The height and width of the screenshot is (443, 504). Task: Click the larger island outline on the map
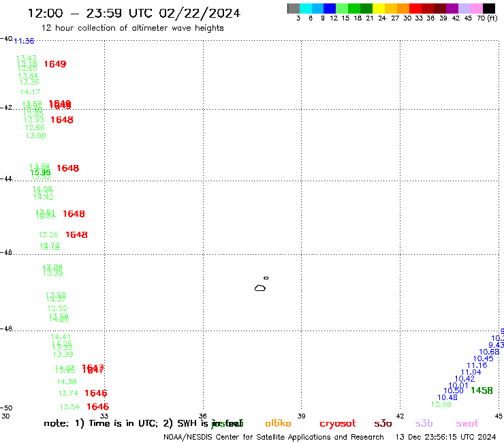pyautogui.click(x=260, y=288)
